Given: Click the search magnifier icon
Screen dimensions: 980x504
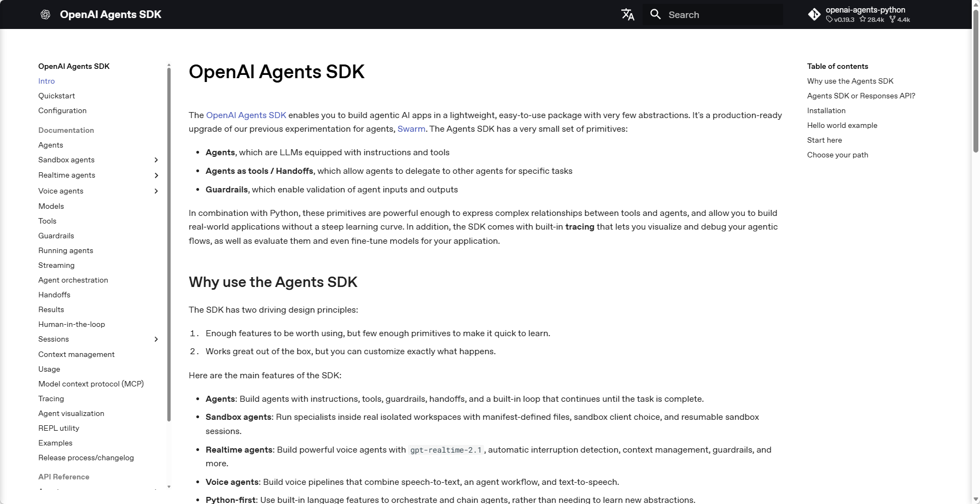Looking at the screenshot, I should [x=655, y=14].
